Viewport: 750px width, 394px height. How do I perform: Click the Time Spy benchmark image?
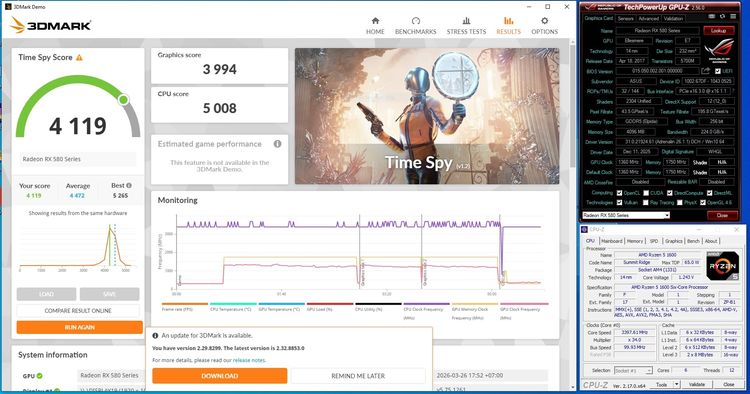427,116
